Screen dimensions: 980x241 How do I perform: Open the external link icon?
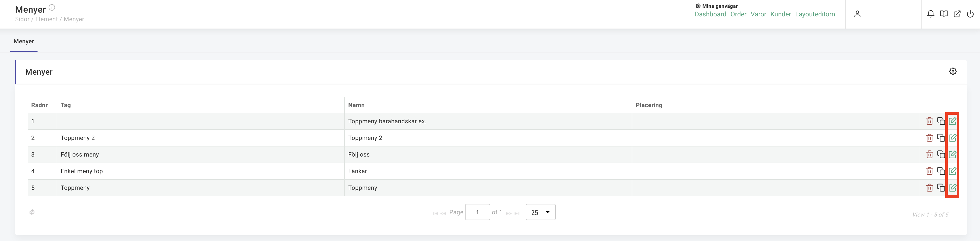(957, 14)
